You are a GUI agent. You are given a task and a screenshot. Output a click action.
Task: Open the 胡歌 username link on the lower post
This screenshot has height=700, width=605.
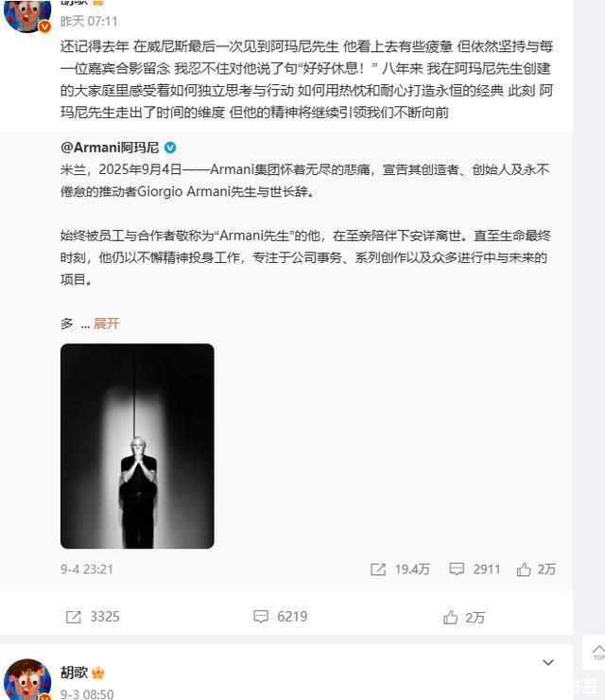click(74, 673)
